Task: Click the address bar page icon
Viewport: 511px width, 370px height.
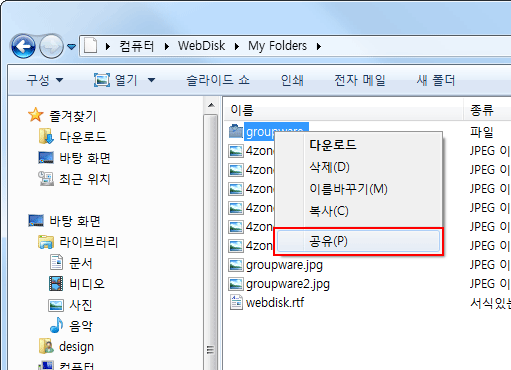Action: (90, 46)
